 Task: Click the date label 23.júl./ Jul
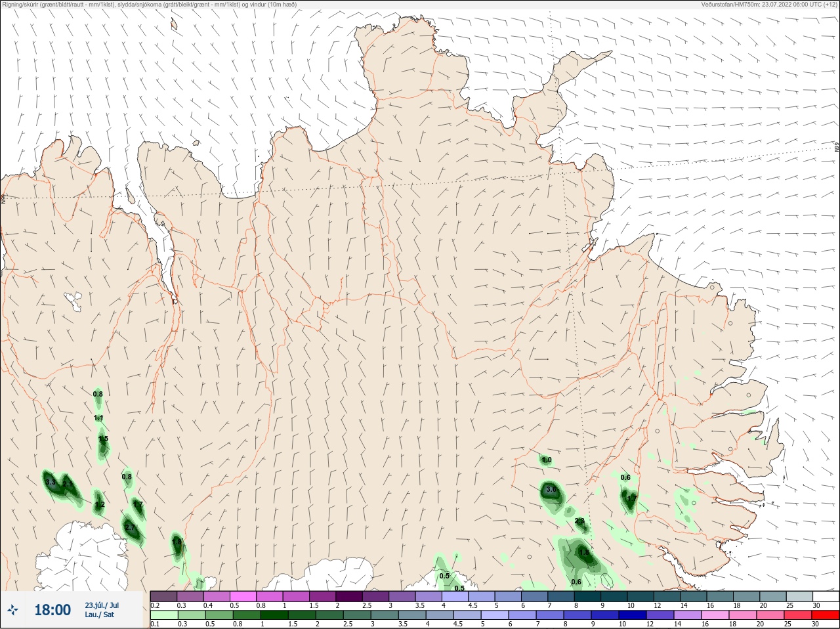pyautogui.click(x=102, y=605)
